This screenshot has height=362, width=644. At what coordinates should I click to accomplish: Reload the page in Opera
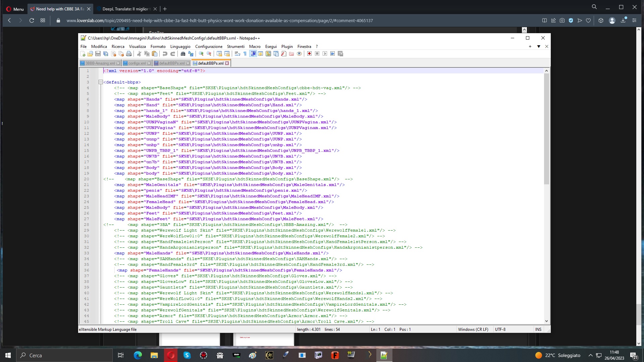[x=32, y=20]
